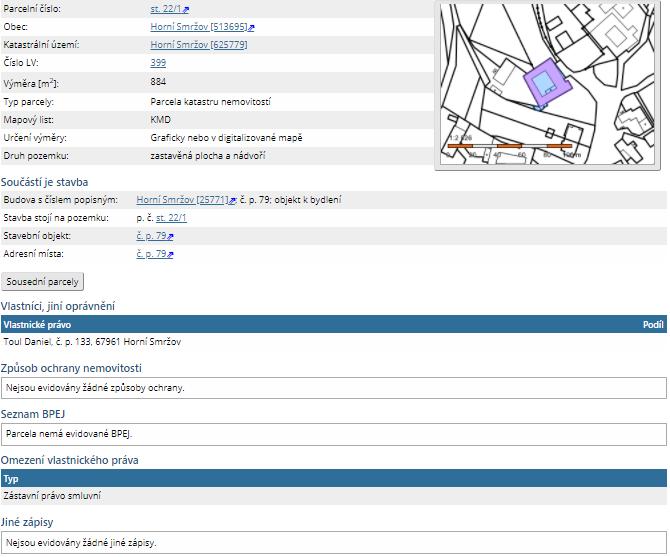Click area value 884
The width and height of the screenshot is (670, 557).
tap(158, 82)
